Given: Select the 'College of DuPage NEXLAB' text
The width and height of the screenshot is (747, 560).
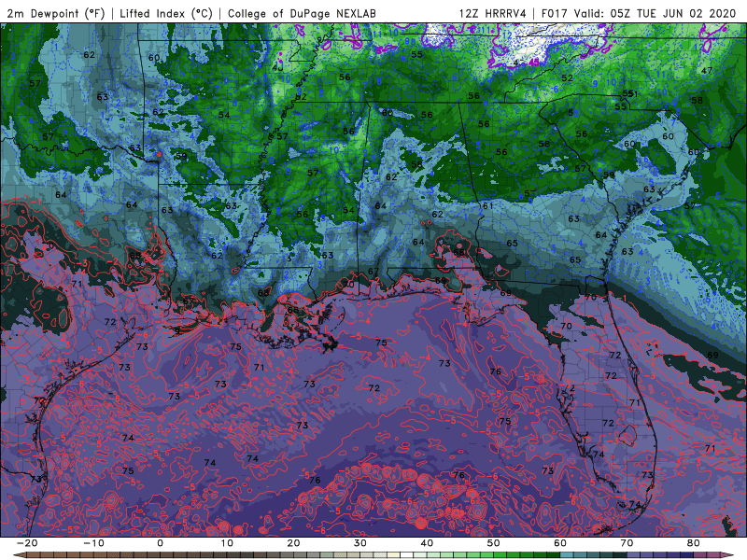Looking at the screenshot, I should pos(302,13).
